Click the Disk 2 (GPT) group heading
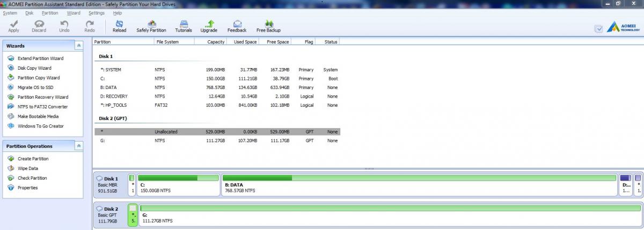The height and width of the screenshot is (230, 644). [x=113, y=118]
